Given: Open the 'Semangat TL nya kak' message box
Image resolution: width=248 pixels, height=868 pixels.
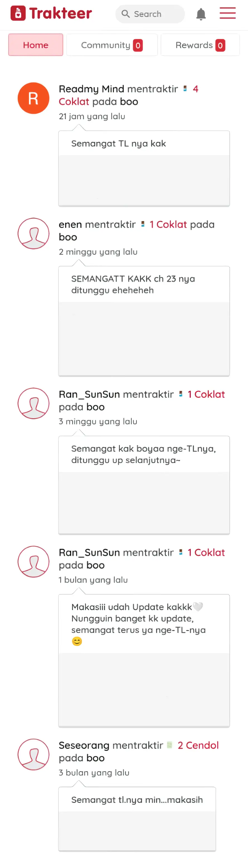Looking at the screenshot, I should click(144, 169).
